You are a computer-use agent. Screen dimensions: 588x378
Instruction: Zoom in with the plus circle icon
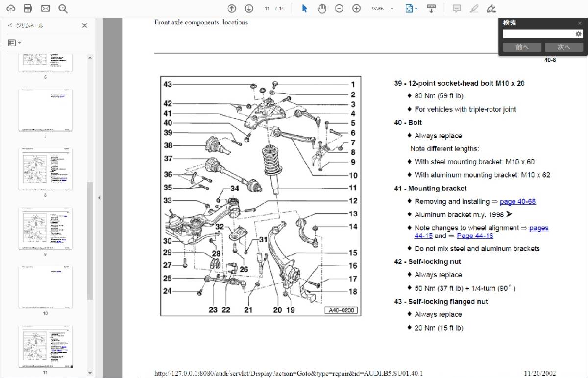tap(356, 8)
